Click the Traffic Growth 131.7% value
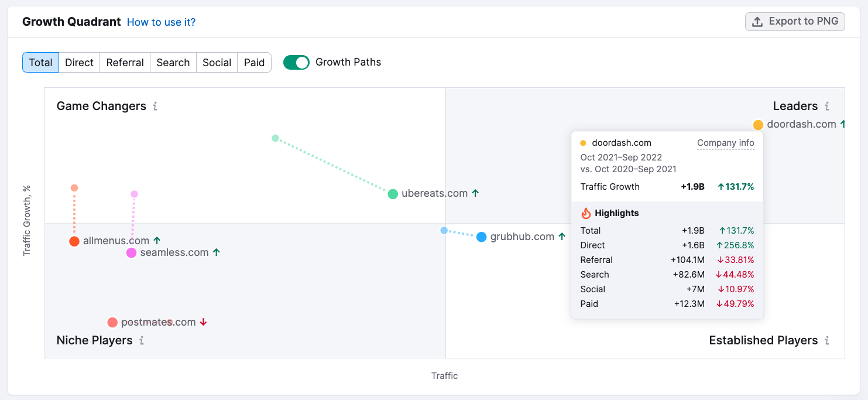 pos(735,187)
